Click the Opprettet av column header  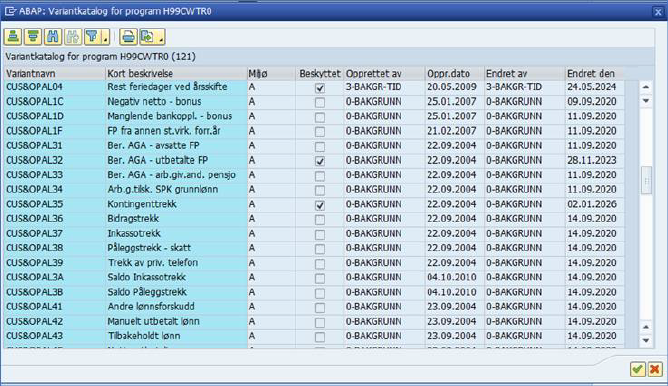point(384,73)
